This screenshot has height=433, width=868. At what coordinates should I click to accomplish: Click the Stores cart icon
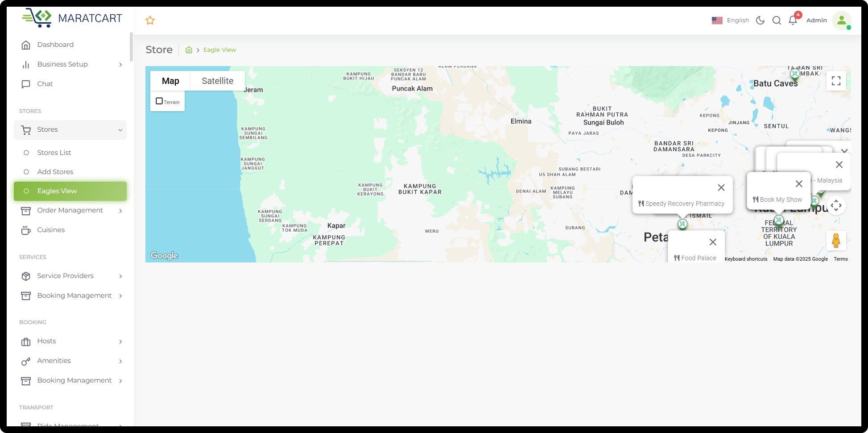coord(26,130)
